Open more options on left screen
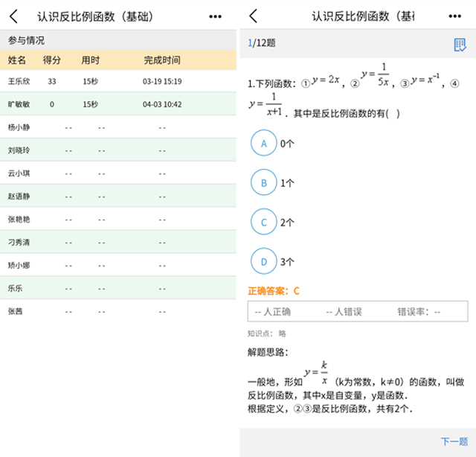 [215, 16]
